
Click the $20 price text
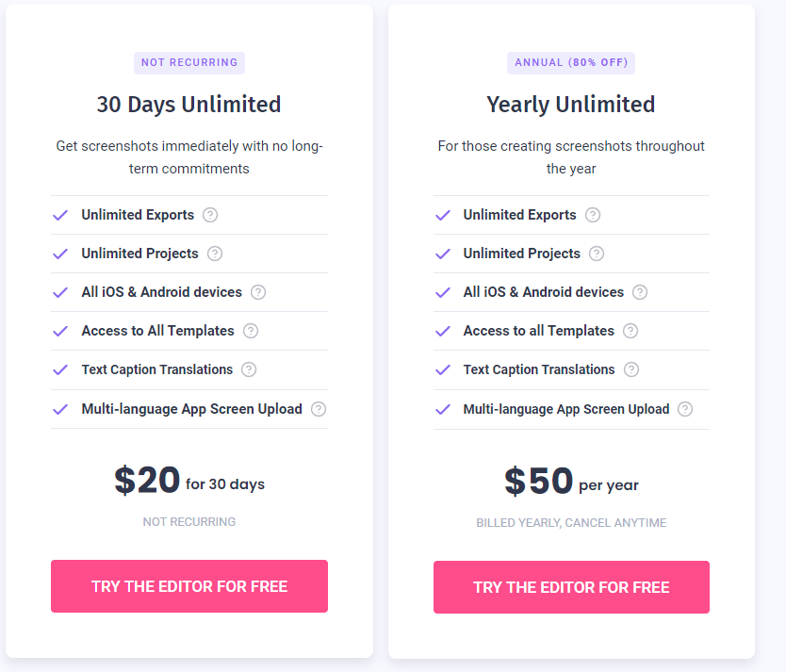tap(148, 481)
